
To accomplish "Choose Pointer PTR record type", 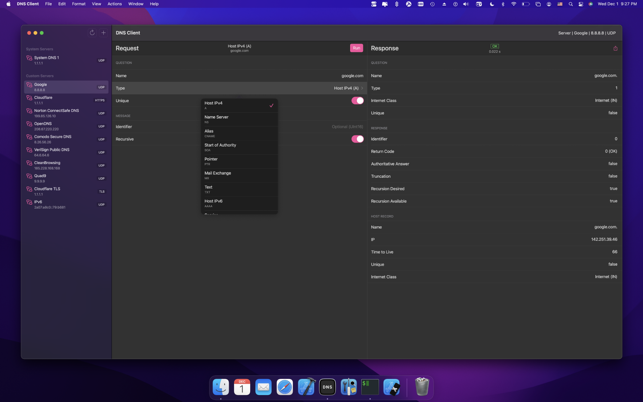I will (x=239, y=161).
